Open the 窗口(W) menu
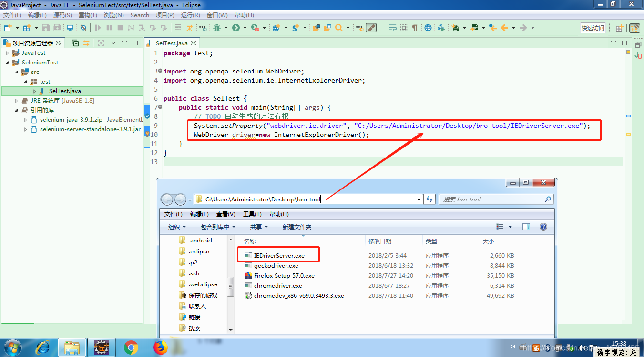Screen dimensions: 644x357 tap(217, 15)
